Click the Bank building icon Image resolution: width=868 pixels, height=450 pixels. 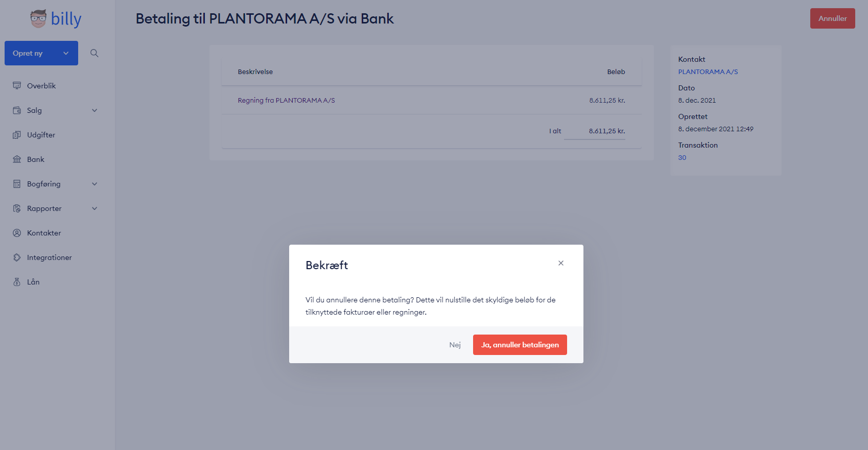[x=17, y=159]
